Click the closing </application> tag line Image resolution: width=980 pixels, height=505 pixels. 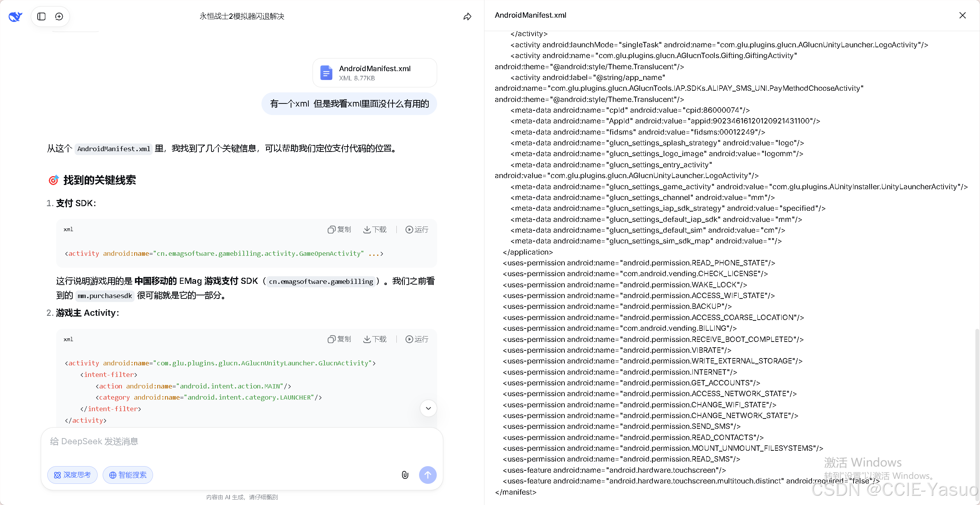tap(528, 252)
